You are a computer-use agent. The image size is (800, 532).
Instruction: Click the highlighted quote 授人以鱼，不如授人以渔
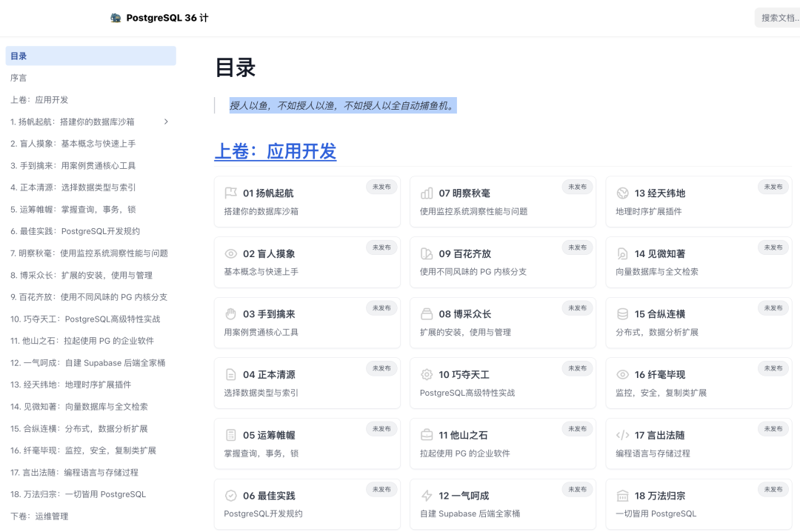[x=343, y=106]
